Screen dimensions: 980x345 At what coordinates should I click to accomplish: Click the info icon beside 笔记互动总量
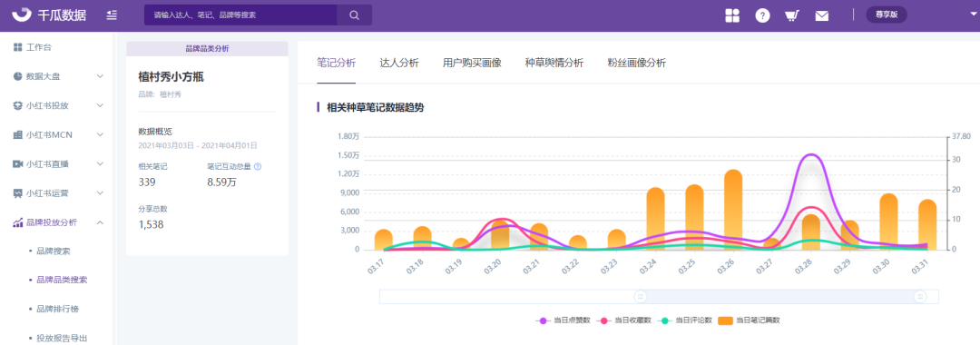pyautogui.click(x=258, y=167)
